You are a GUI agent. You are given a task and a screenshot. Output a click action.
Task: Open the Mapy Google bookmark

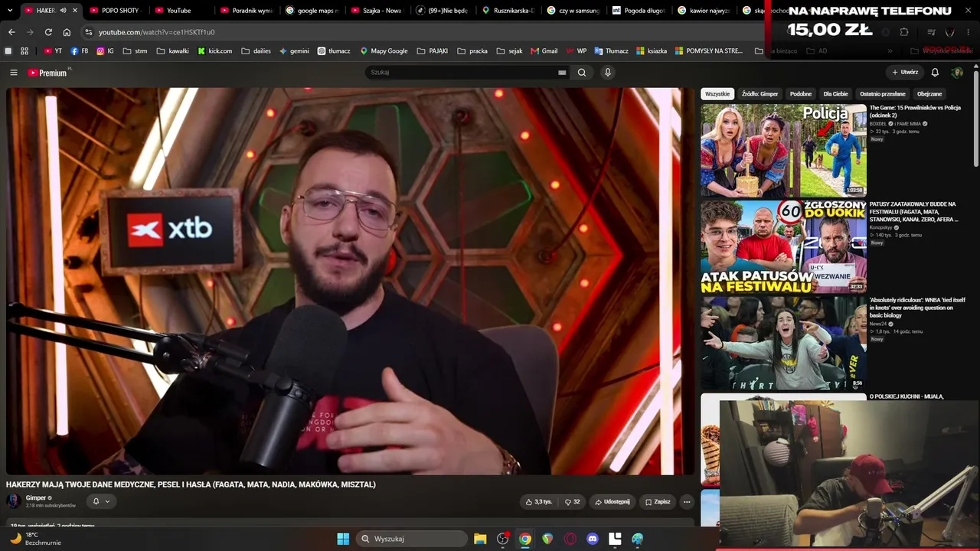pos(384,51)
